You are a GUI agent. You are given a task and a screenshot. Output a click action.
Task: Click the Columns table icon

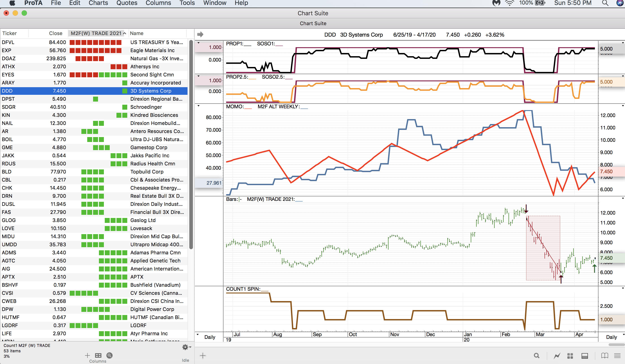pos(98,355)
